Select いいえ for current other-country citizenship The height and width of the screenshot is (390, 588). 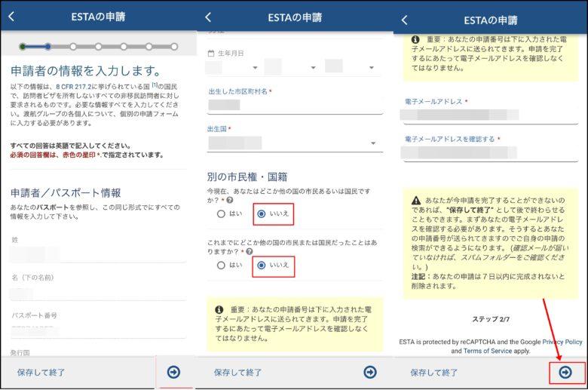(x=262, y=213)
